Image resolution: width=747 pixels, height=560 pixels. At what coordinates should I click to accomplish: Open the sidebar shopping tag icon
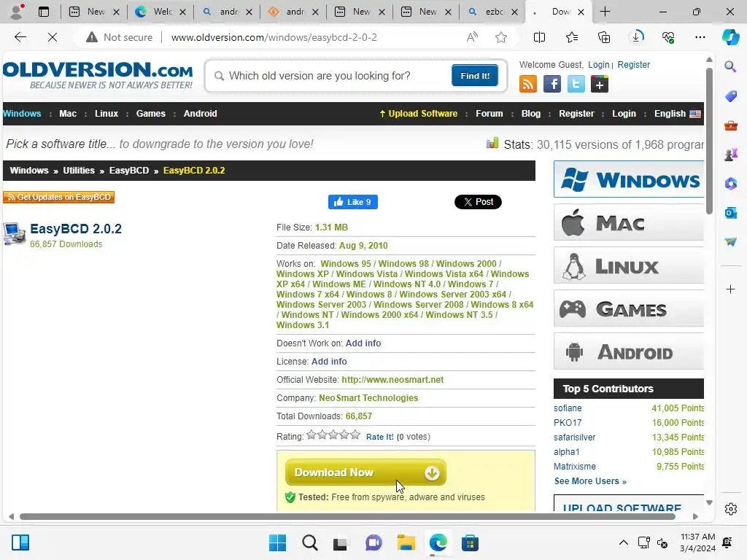[x=730, y=96]
